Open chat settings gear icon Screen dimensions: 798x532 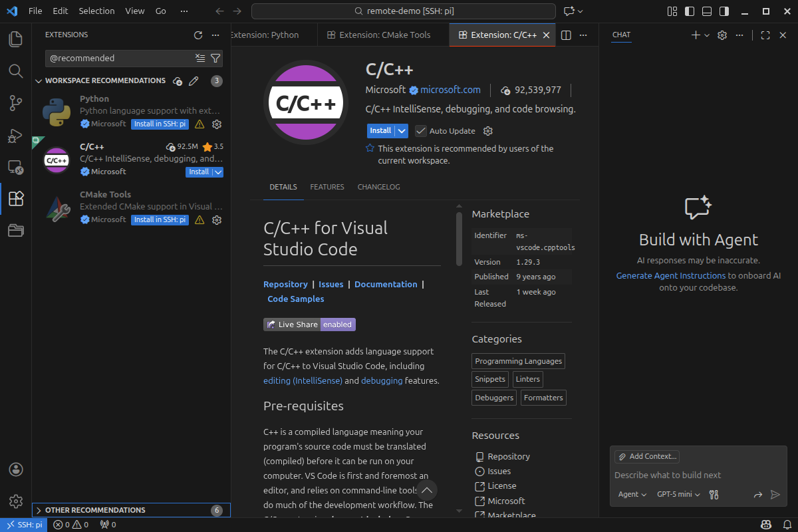(722, 35)
